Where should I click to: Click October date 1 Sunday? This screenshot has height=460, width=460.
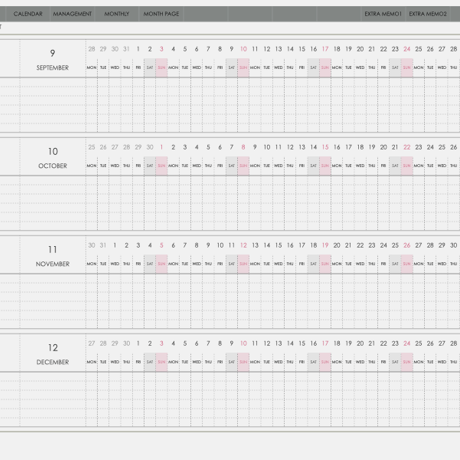tap(162, 147)
